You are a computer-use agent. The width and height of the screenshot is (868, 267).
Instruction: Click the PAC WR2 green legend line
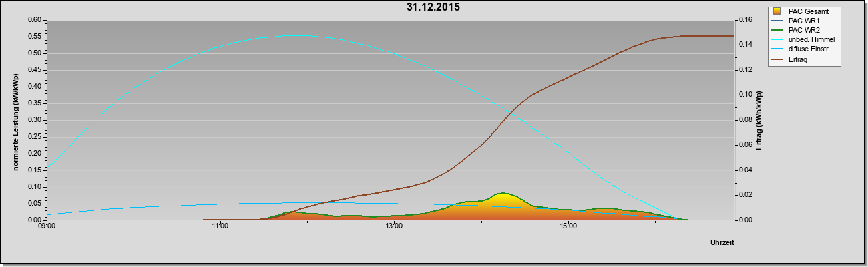coord(777,31)
